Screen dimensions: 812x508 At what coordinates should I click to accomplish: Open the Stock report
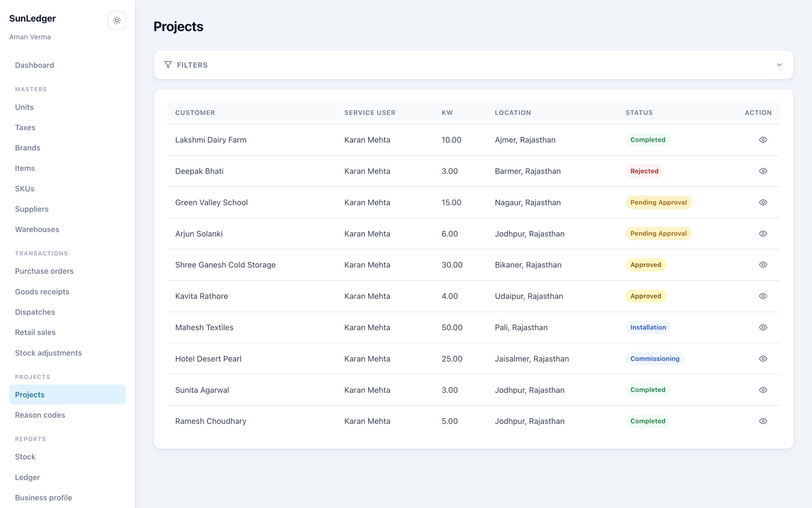click(x=67, y=457)
